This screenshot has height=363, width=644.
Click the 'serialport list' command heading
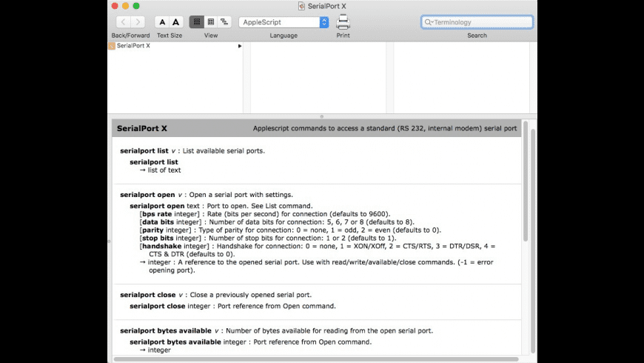click(144, 151)
